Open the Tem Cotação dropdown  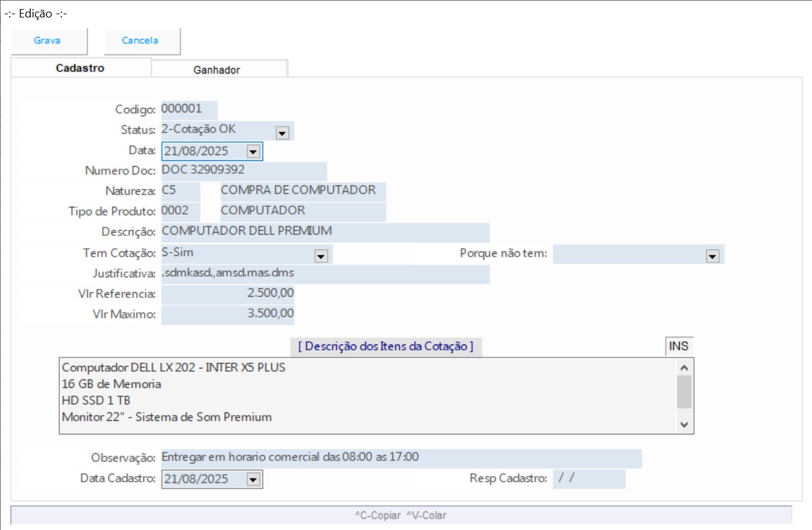tap(320, 256)
